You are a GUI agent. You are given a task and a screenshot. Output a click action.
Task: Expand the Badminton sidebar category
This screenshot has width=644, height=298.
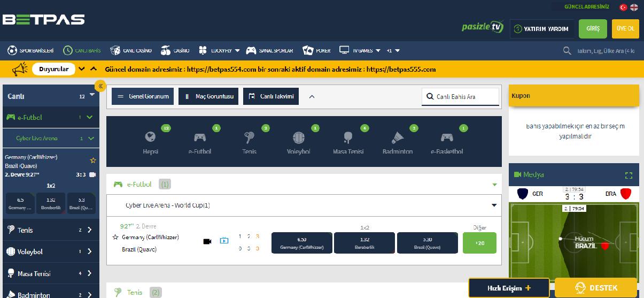(51, 293)
